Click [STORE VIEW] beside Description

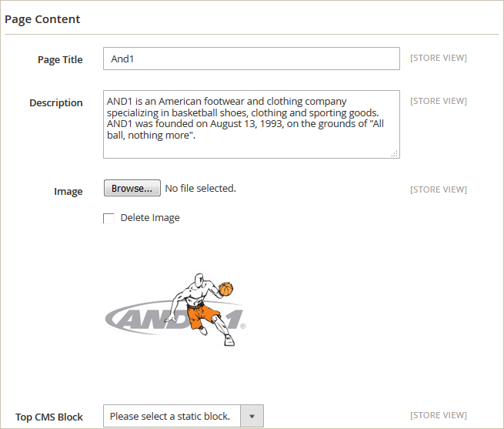pyautogui.click(x=439, y=101)
